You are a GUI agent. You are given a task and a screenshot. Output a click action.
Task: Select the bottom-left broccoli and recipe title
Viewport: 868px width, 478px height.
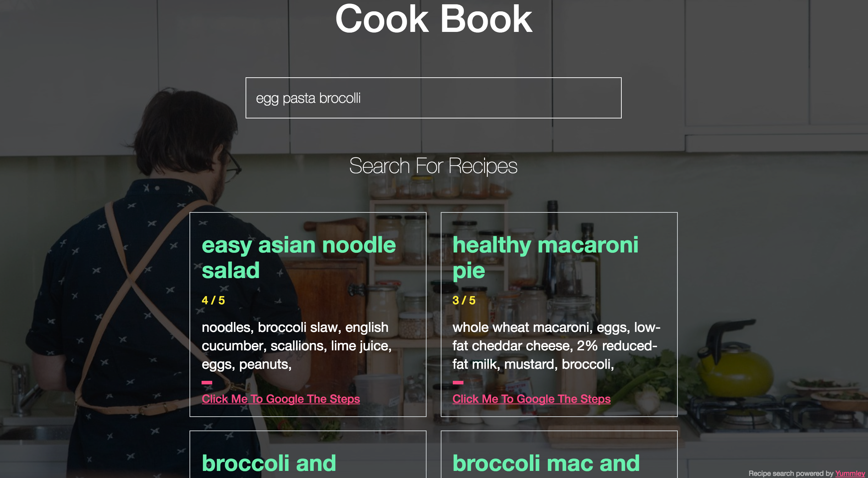(269, 463)
